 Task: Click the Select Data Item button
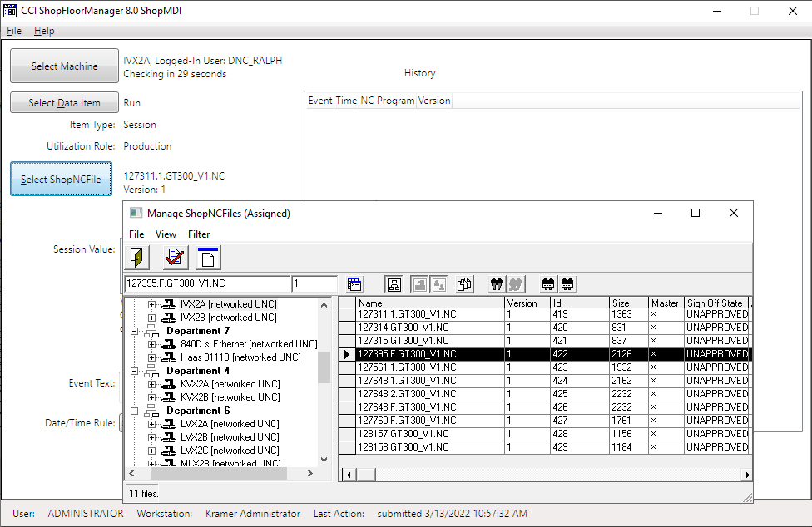[x=64, y=102]
